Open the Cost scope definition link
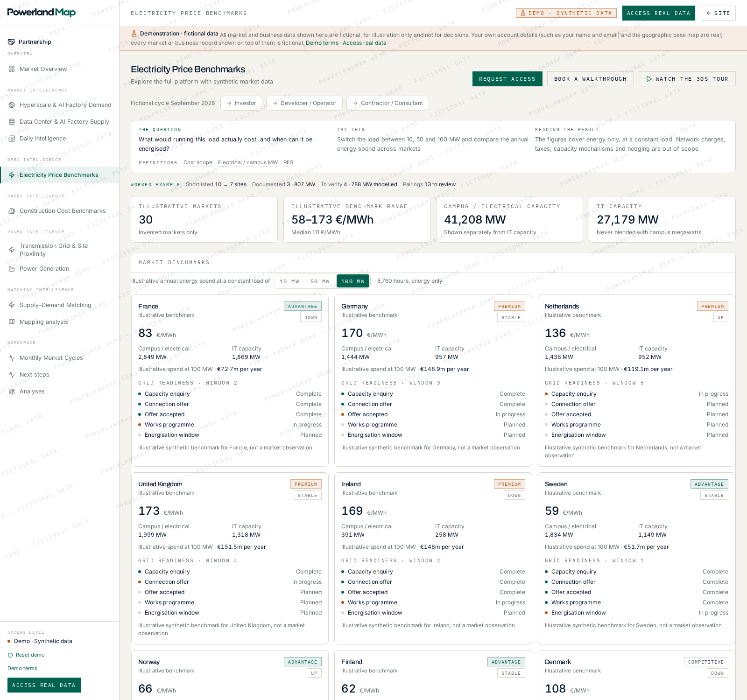Screen dimensions: 747x700 click(x=198, y=163)
